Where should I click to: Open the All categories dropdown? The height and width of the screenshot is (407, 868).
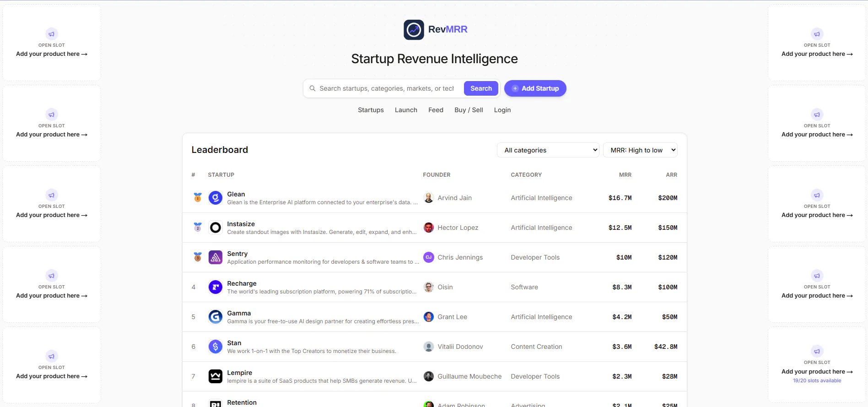pos(548,150)
